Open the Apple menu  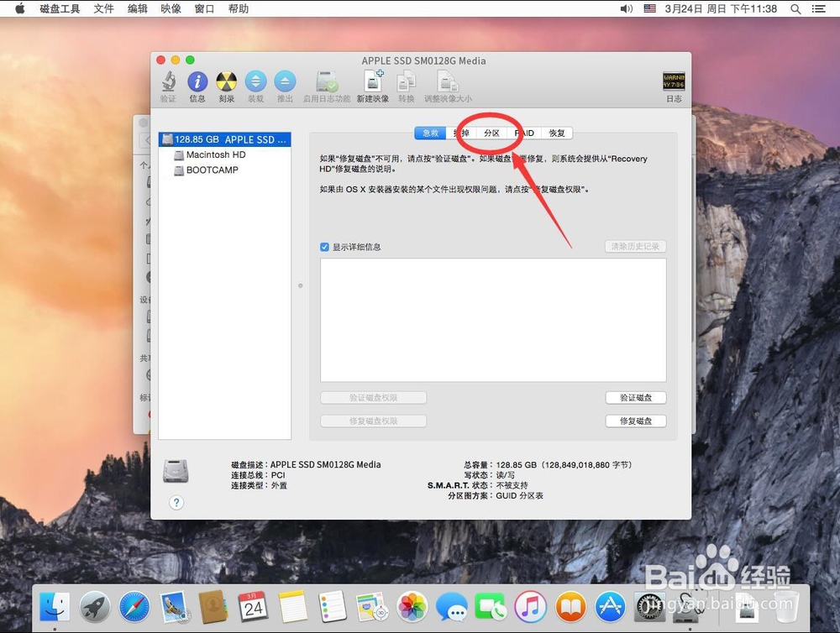coord(20,8)
